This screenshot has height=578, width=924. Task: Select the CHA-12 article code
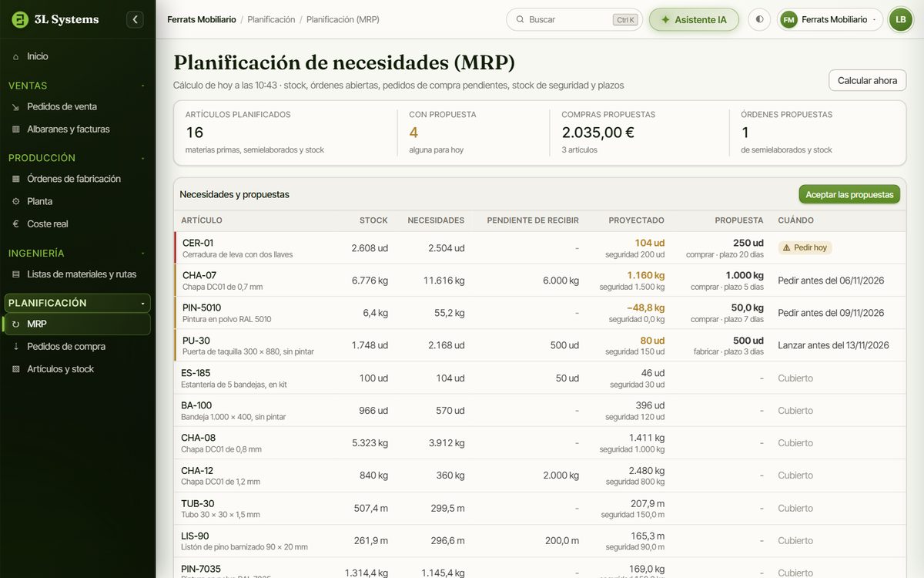(197, 471)
